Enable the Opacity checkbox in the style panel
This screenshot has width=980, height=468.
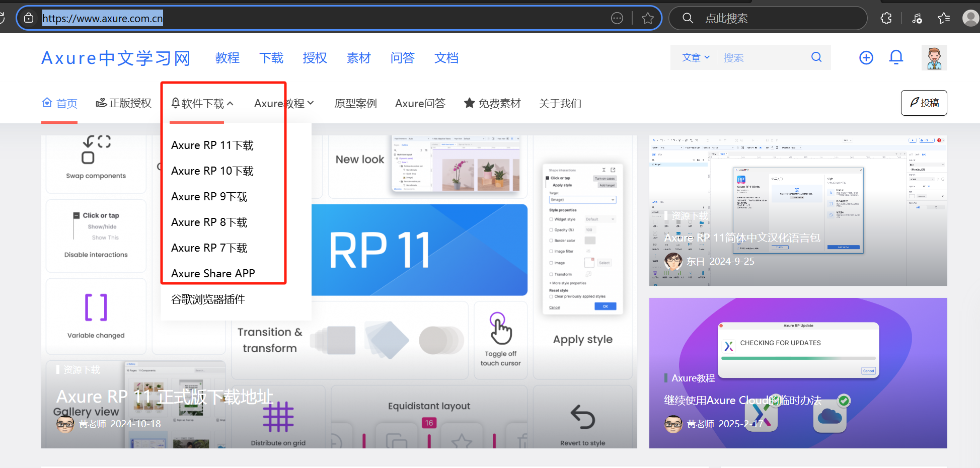550,229
